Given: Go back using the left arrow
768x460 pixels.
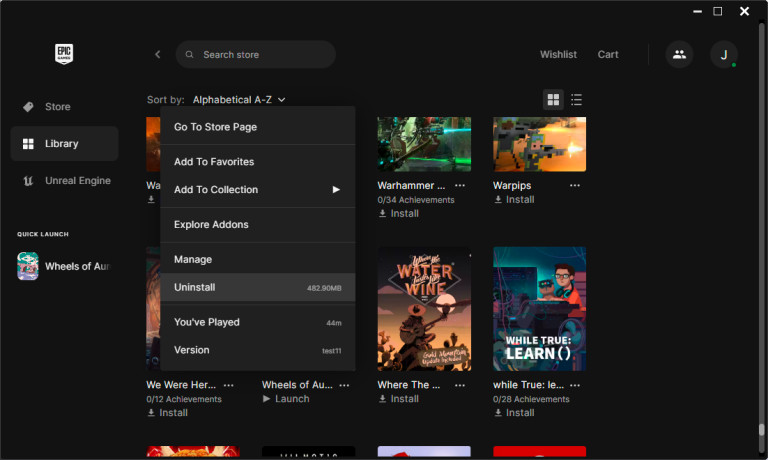Looking at the screenshot, I should point(157,55).
